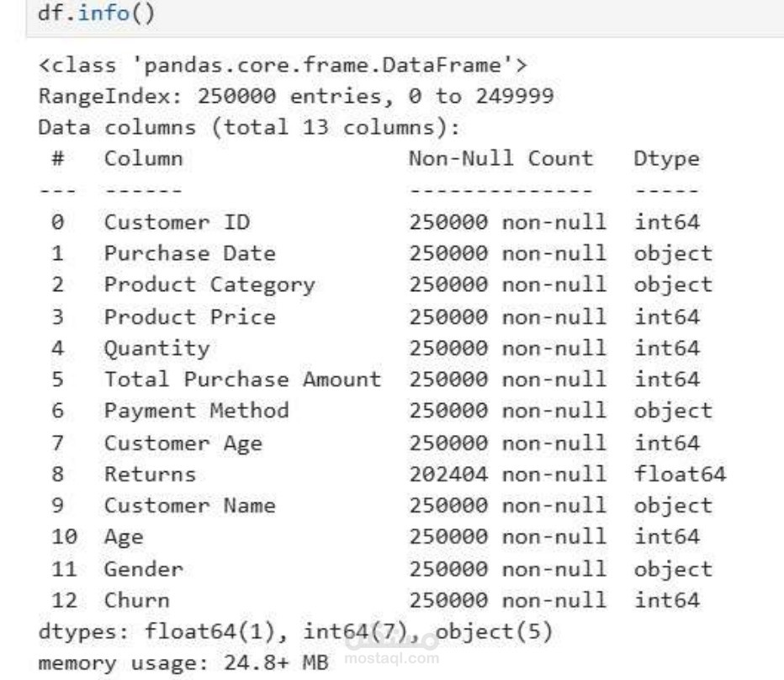Click the memory usage 24.8+ MB line
Screen dimensions: 784x680
[183, 663]
